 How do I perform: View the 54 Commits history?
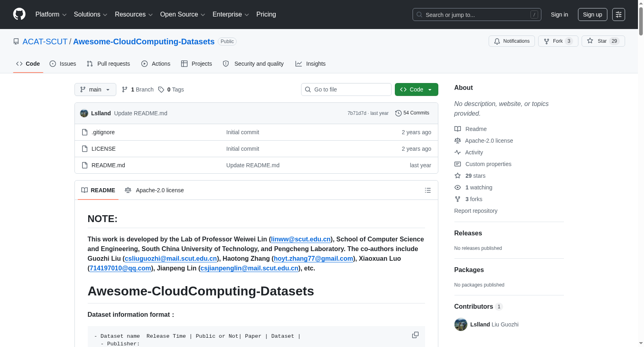[x=412, y=113]
